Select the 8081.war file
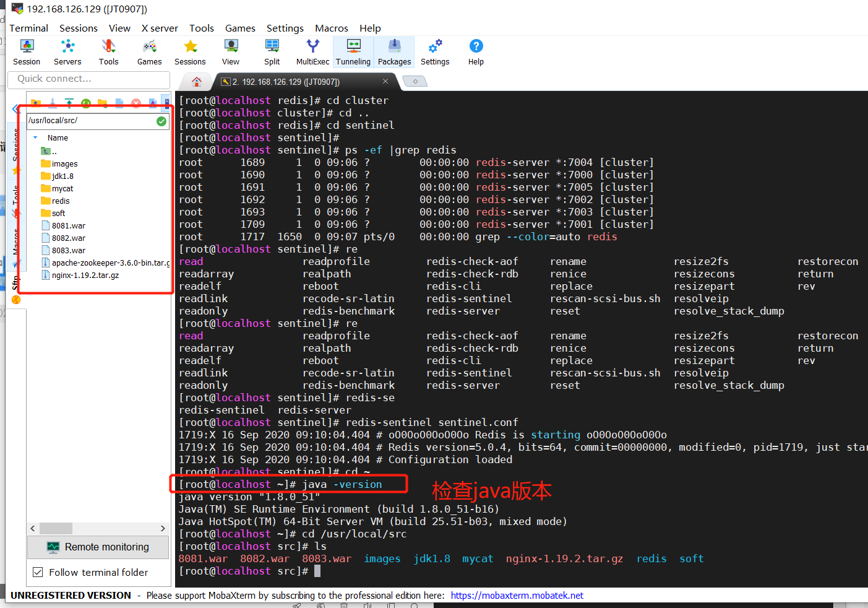The width and height of the screenshot is (868, 608). coord(64,226)
